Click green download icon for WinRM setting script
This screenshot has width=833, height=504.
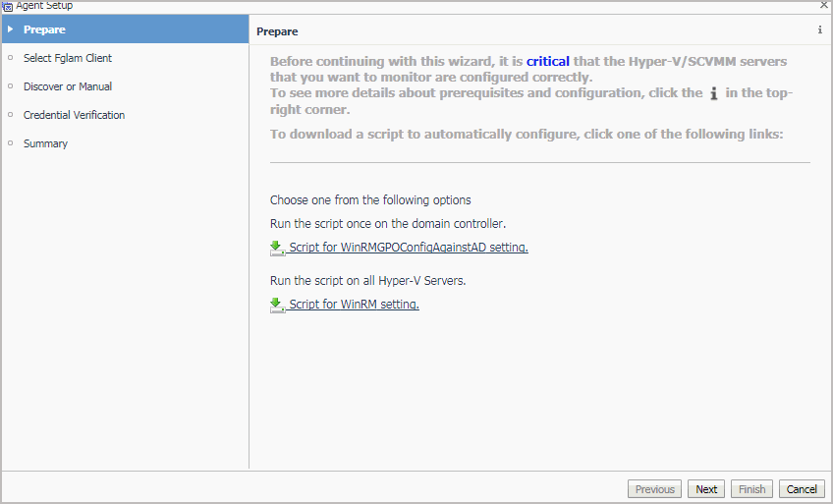[276, 305]
